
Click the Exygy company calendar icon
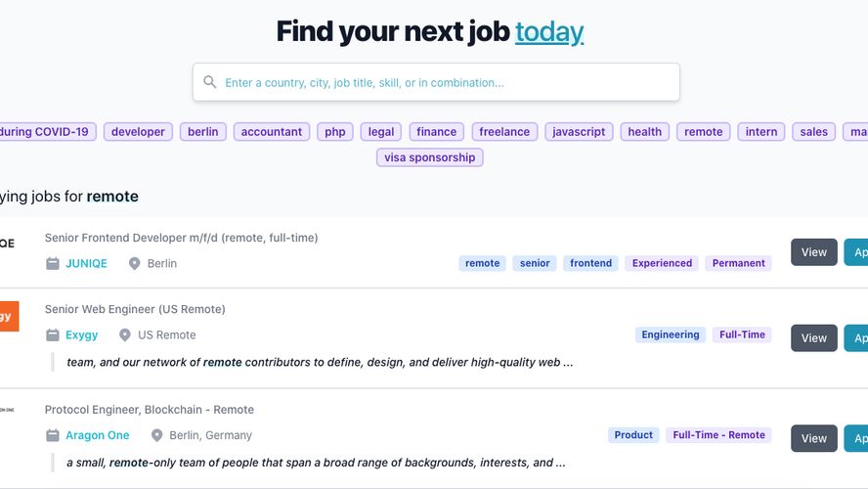pyautogui.click(x=53, y=334)
